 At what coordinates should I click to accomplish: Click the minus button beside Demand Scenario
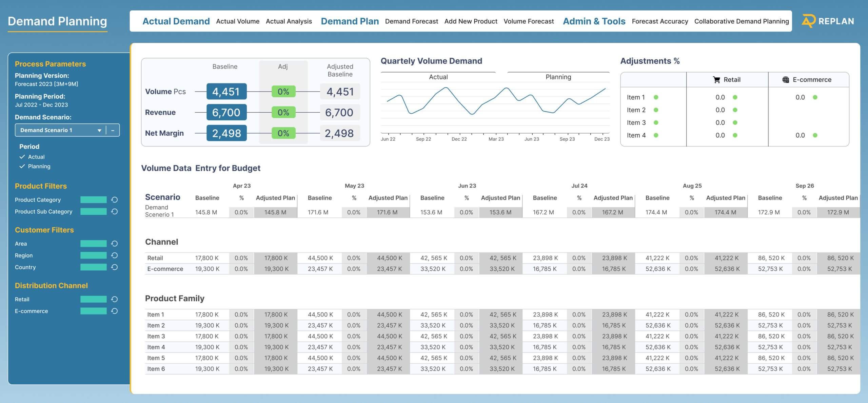click(x=113, y=130)
